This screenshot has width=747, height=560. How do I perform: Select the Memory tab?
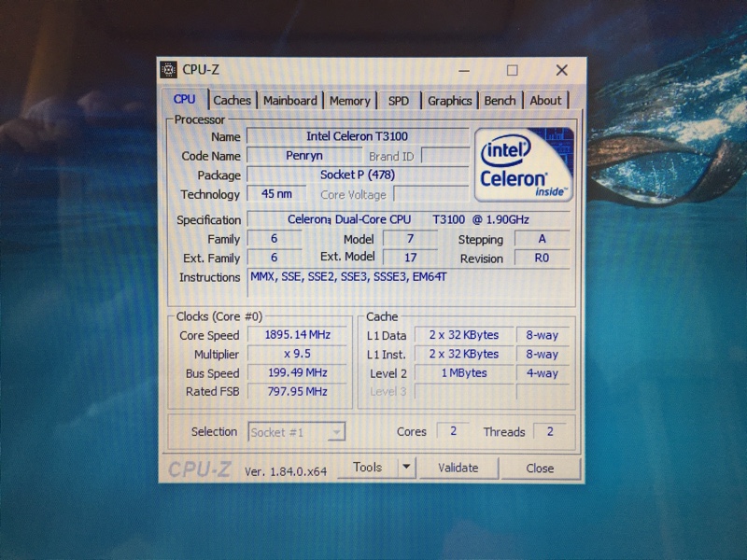coord(349,101)
